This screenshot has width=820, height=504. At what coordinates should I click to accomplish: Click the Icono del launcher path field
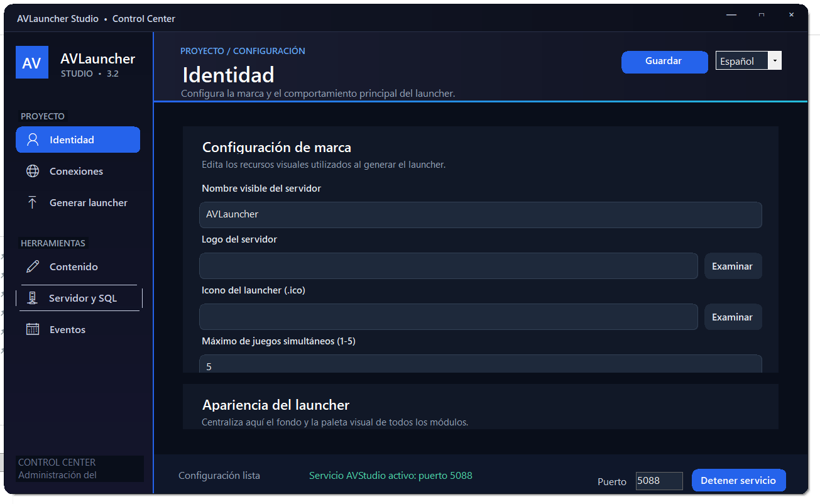tap(449, 317)
